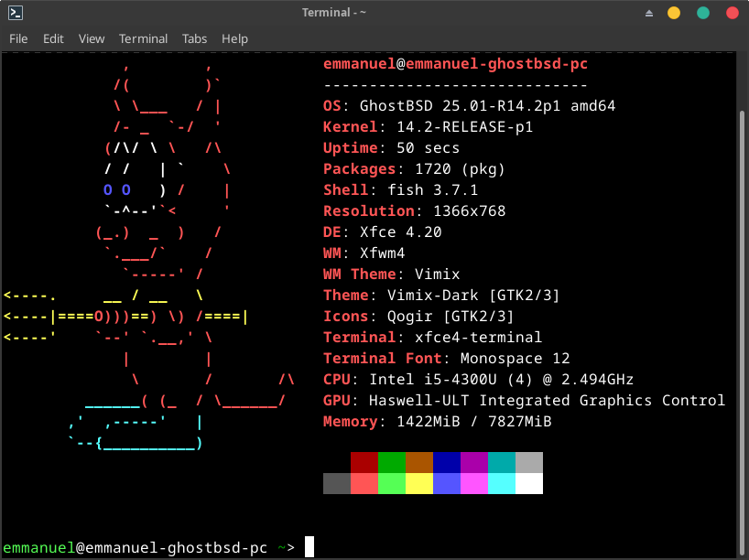Click the Shell value 'fish 3.7.1'

point(432,190)
